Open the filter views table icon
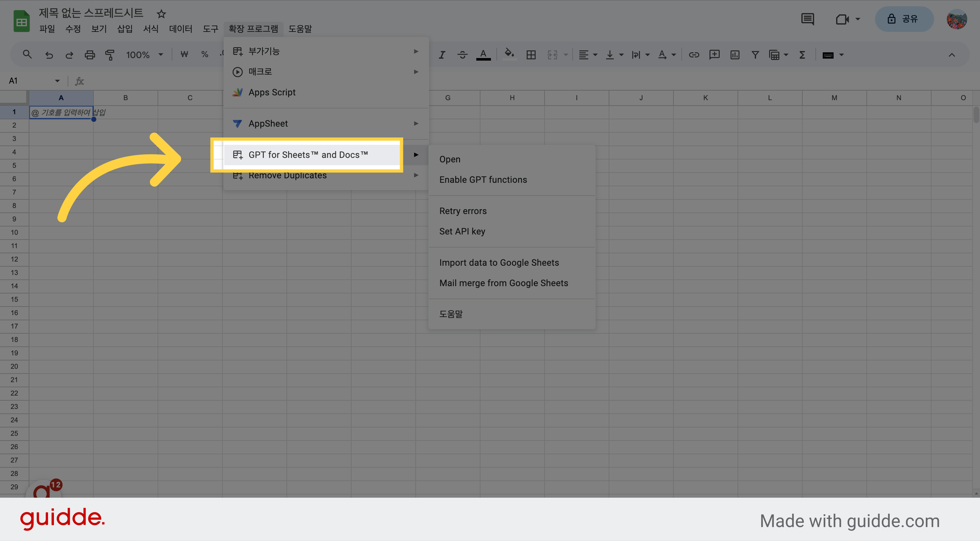The height and width of the screenshot is (541, 980). tap(774, 55)
